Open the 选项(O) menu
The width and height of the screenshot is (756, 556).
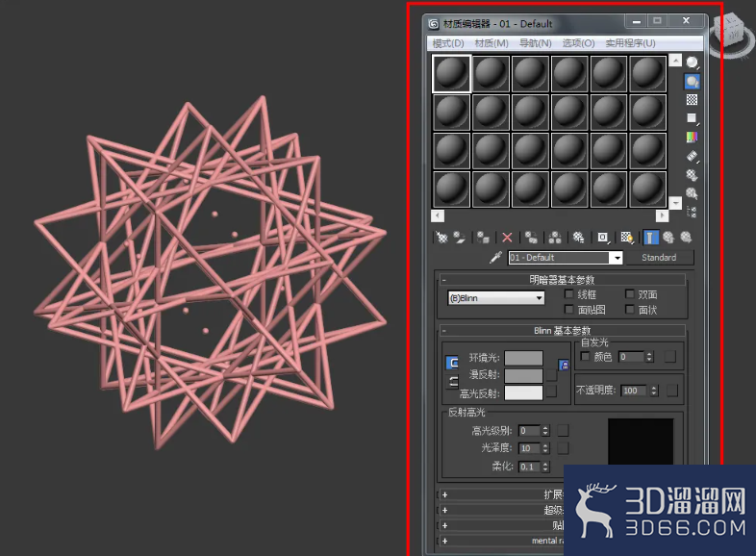(x=578, y=43)
